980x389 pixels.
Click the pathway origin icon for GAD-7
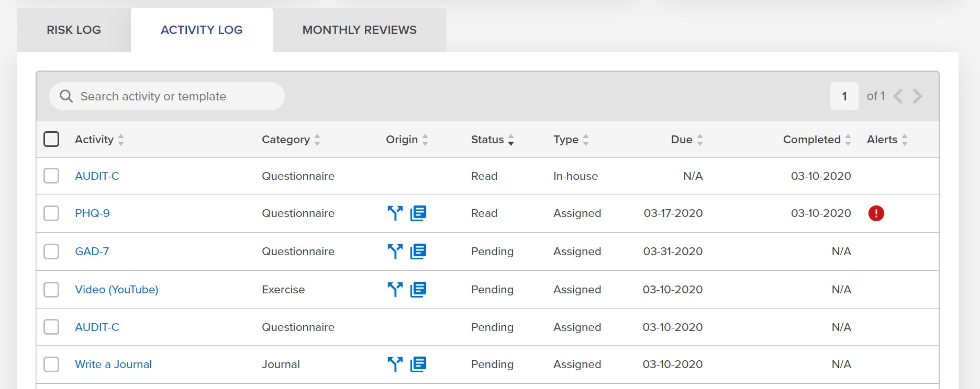395,251
